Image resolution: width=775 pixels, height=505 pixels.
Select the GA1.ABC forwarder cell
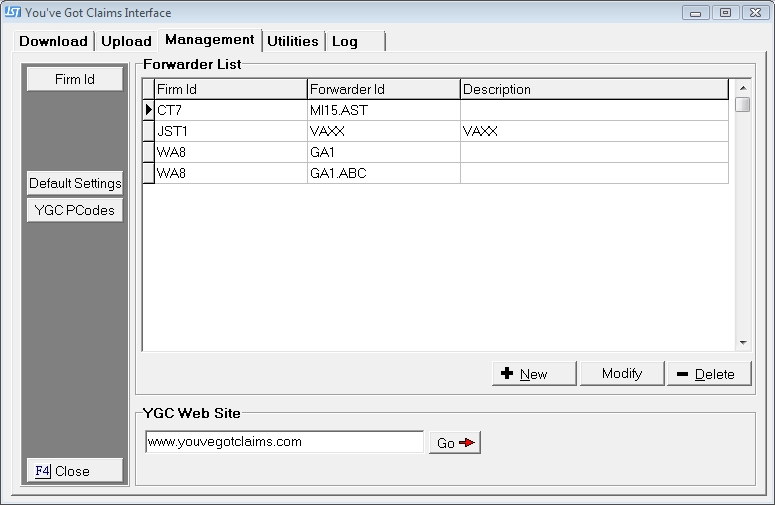383,173
